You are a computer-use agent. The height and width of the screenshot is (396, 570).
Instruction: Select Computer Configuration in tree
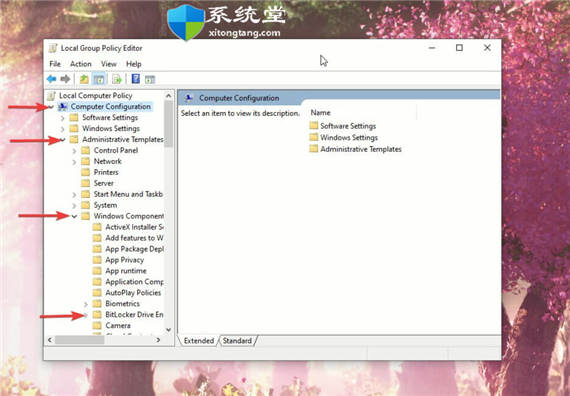111,107
